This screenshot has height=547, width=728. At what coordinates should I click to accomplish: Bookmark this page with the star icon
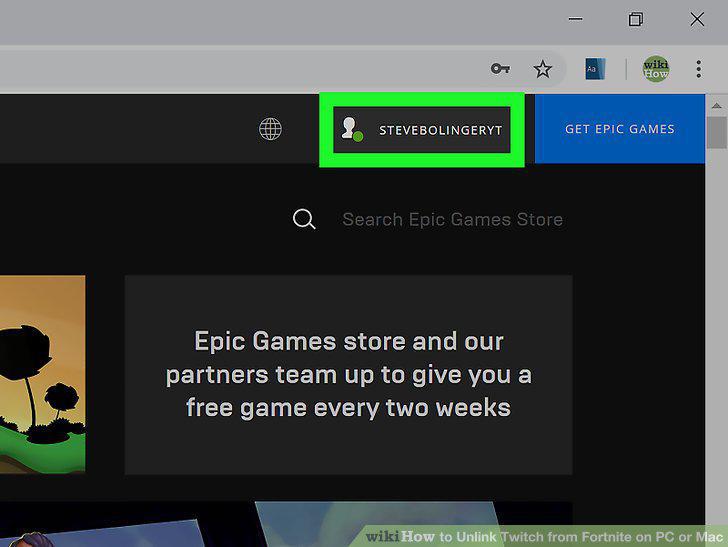click(542, 69)
